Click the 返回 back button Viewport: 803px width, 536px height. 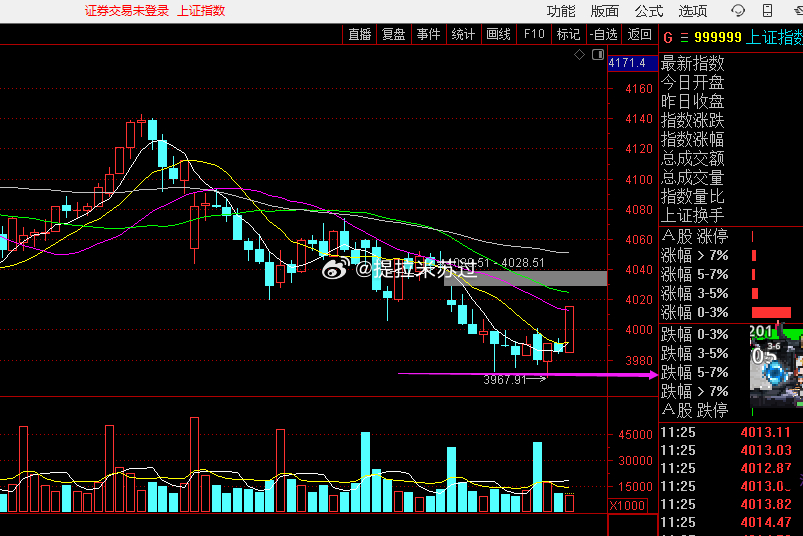tap(640, 34)
